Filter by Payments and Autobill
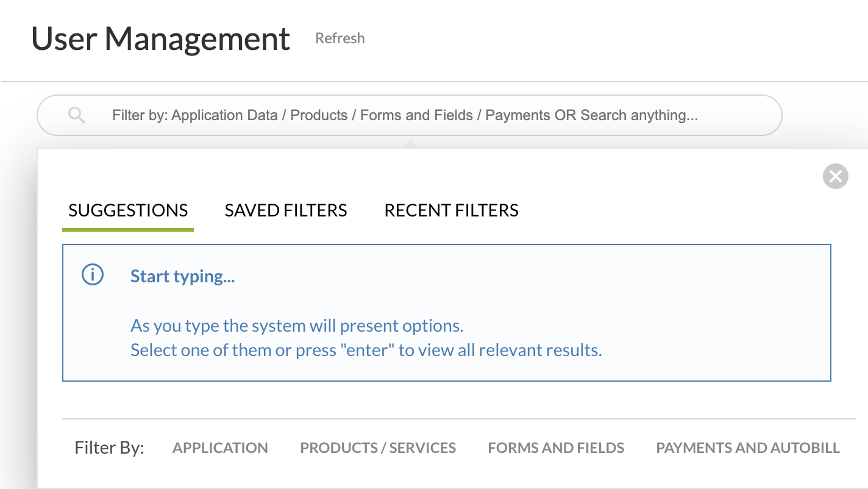This screenshot has height=489, width=868. click(748, 448)
